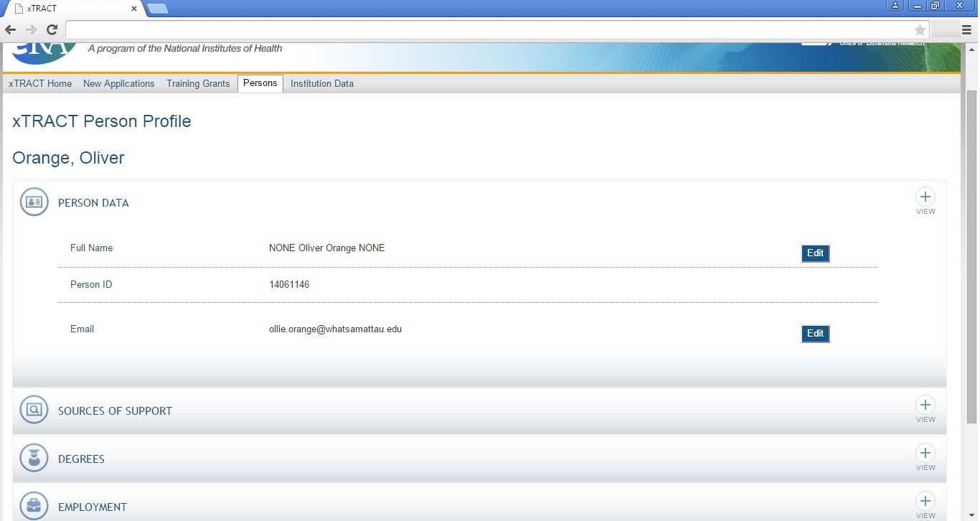
Task: Open the Institution Data menu item
Action: 322,83
